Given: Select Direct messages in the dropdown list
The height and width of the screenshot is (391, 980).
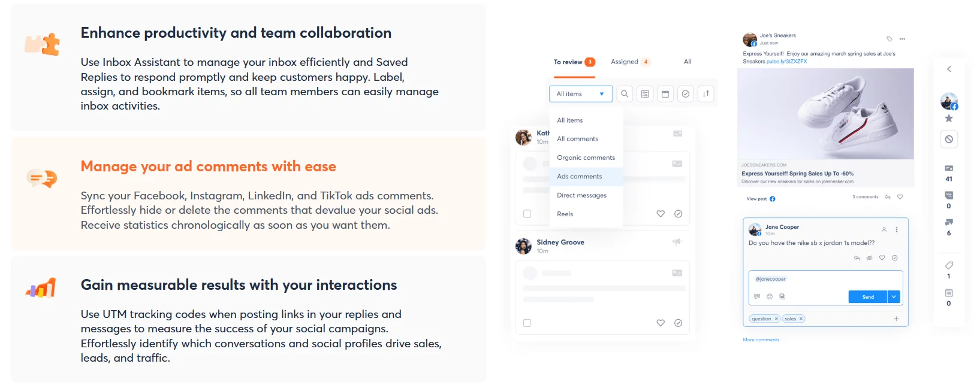Looking at the screenshot, I should (x=586, y=195).
